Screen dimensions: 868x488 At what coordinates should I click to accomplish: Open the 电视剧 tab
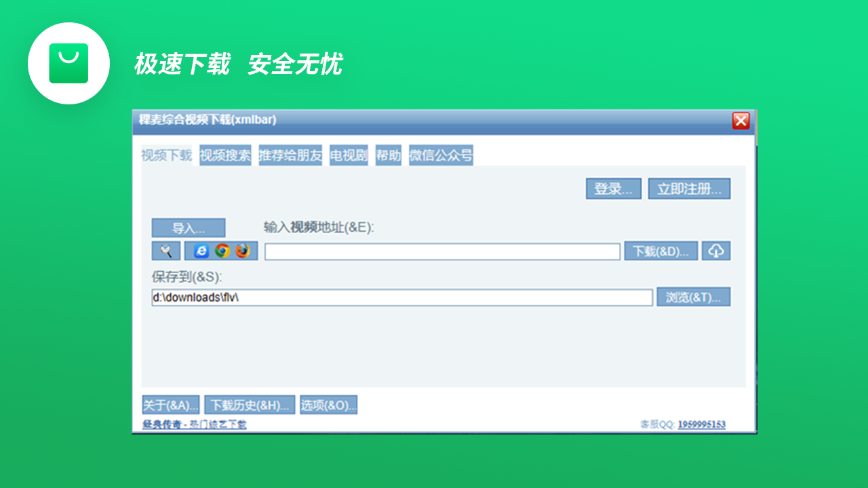[x=349, y=155]
